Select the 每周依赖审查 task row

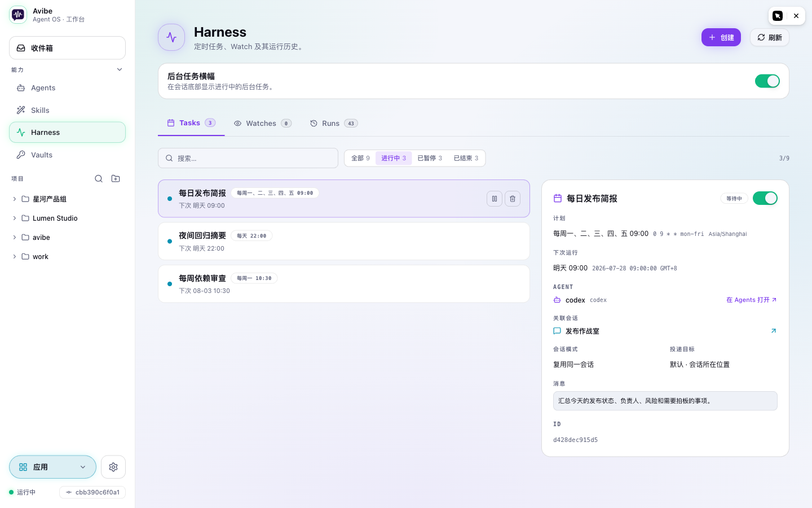coord(344,284)
